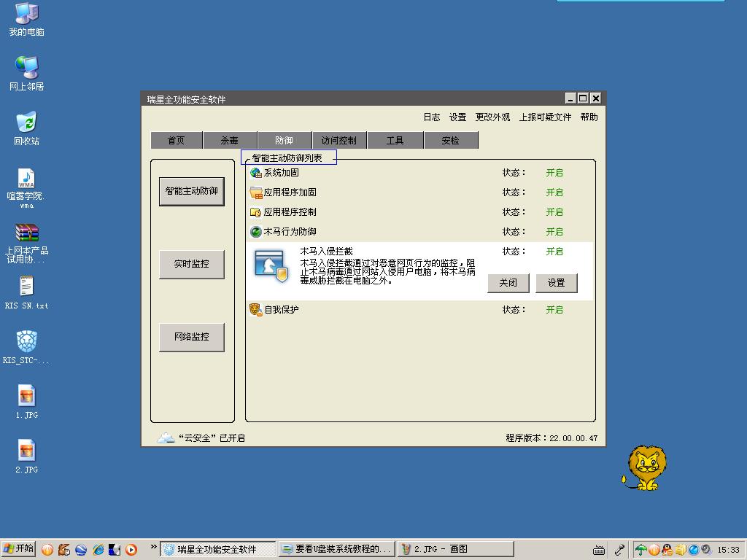The width and height of the screenshot is (747, 560).
Task: Click 设置 button for 木马入侵拦截
Action: [x=557, y=283]
